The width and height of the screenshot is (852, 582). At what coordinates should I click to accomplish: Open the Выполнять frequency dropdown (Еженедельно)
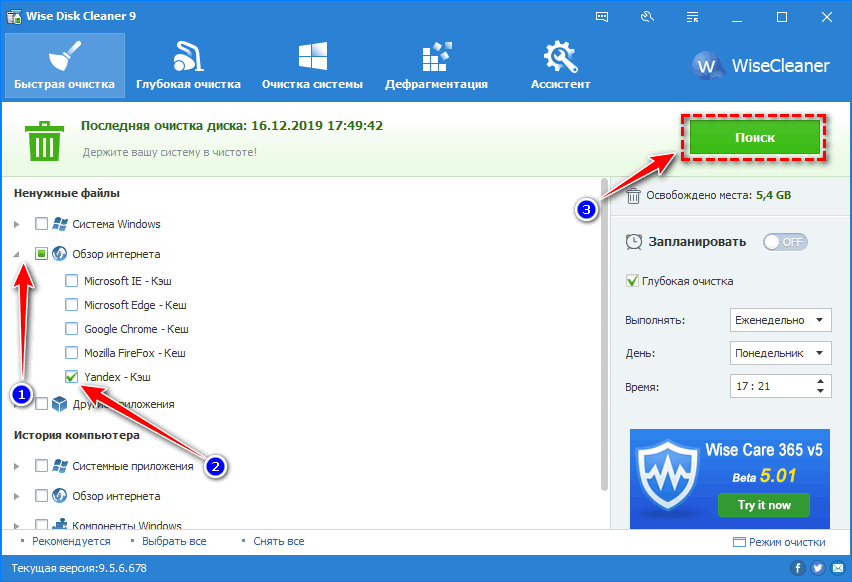click(781, 320)
